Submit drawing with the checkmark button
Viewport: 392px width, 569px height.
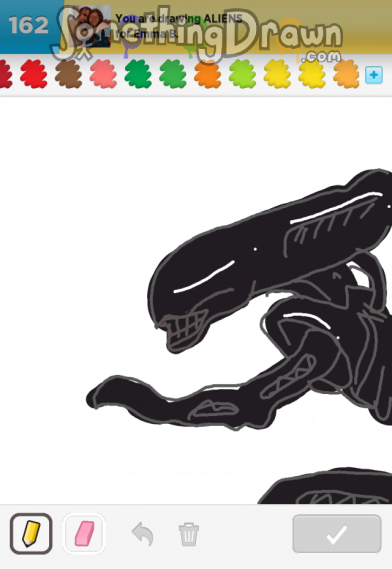pyautogui.click(x=337, y=534)
